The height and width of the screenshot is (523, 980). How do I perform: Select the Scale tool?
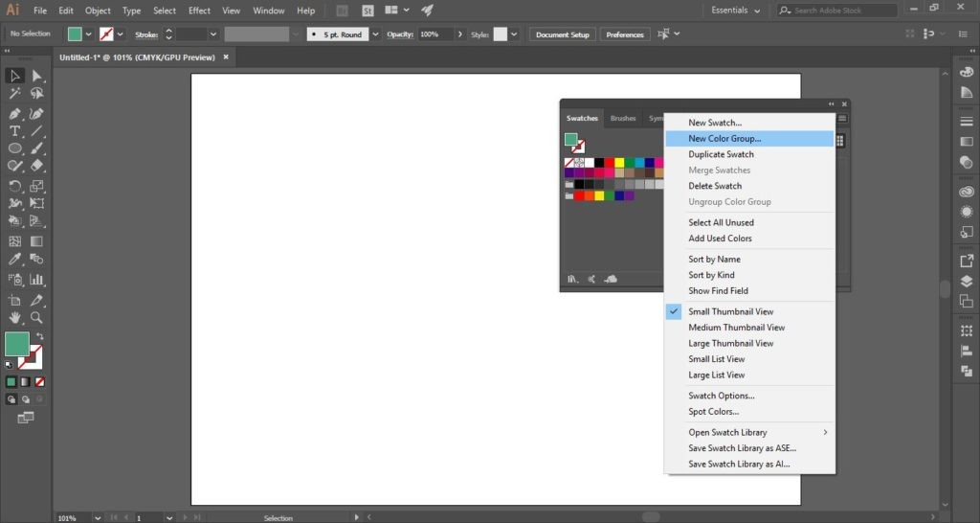click(37, 186)
